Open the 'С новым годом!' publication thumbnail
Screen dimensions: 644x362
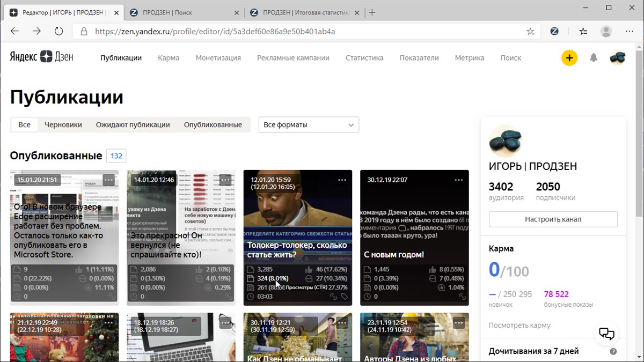click(x=414, y=238)
